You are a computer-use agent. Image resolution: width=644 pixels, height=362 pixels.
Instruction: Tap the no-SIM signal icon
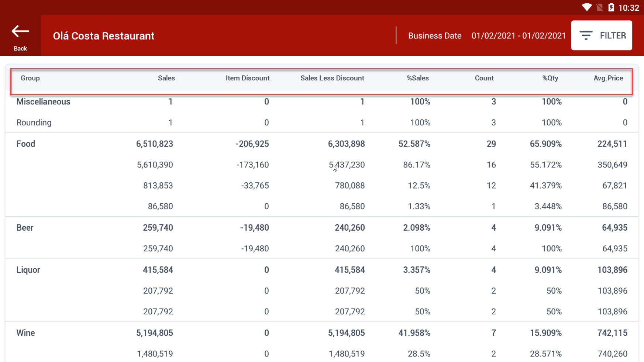pyautogui.click(x=599, y=7)
